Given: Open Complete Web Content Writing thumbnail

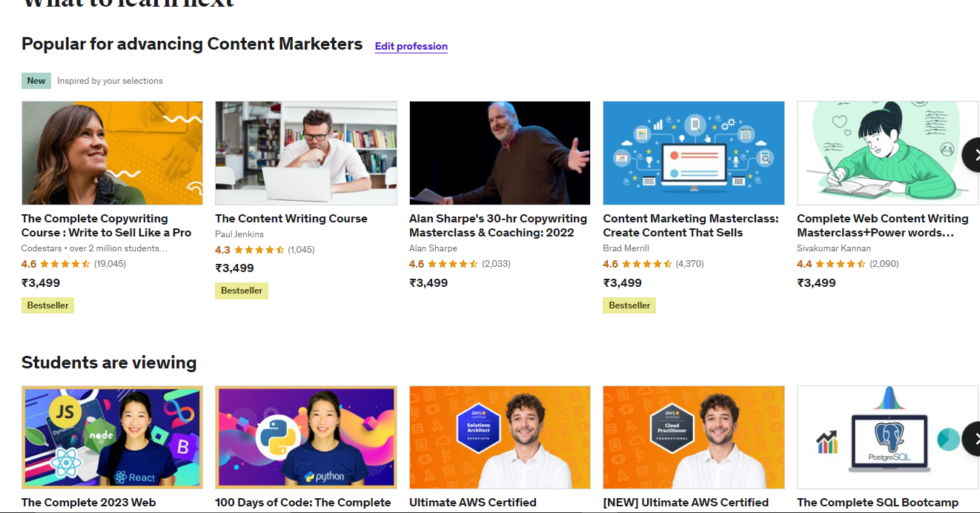Looking at the screenshot, I should point(888,153).
